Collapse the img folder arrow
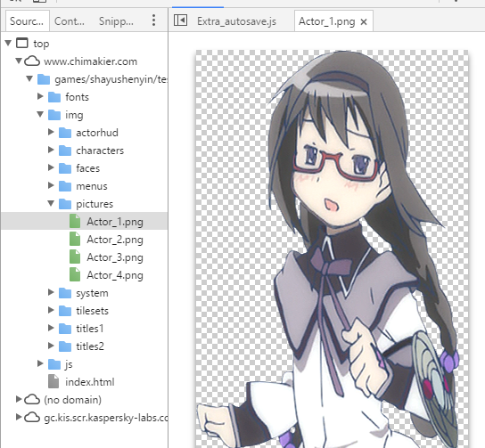The width and height of the screenshot is (485, 448). [x=40, y=114]
